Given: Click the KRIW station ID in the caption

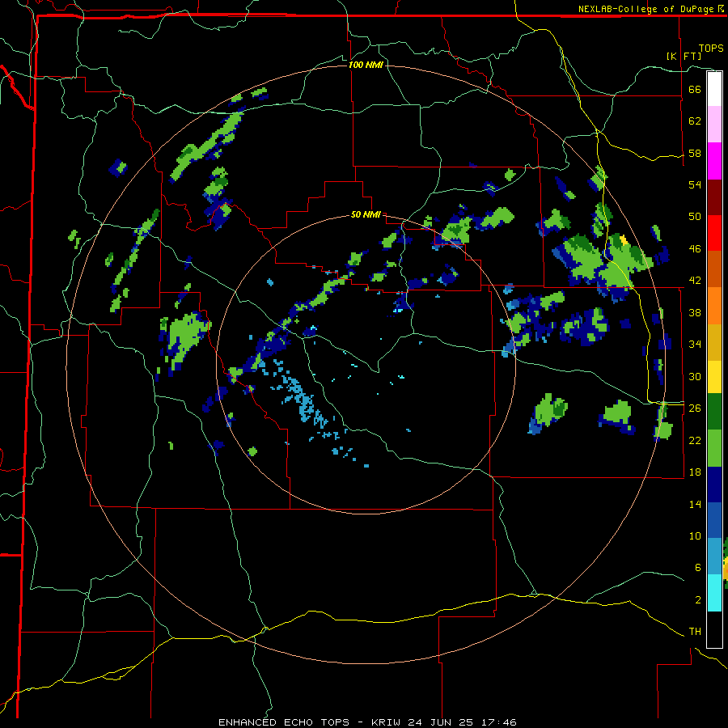Looking at the screenshot, I should [x=387, y=722].
